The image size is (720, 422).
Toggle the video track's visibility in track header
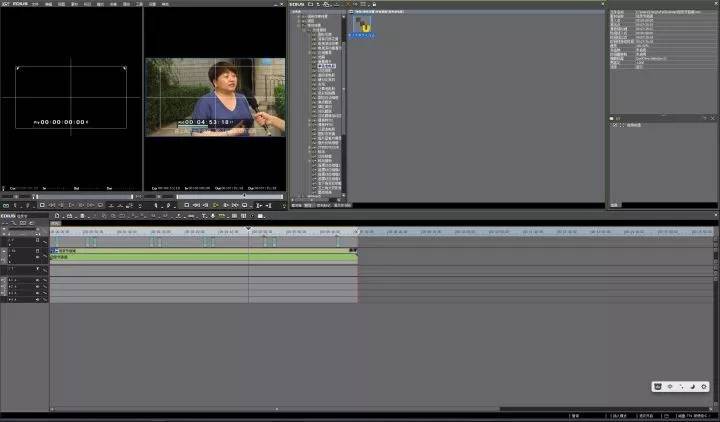coord(39,250)
